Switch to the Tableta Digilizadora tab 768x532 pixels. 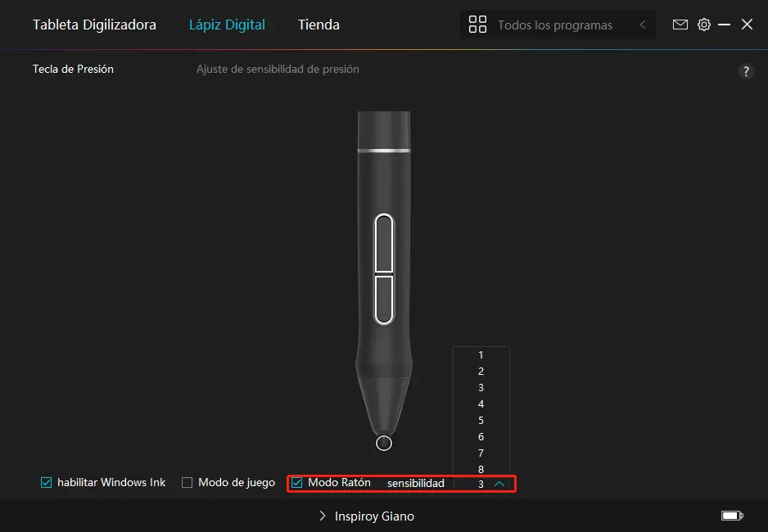(94, 25)
